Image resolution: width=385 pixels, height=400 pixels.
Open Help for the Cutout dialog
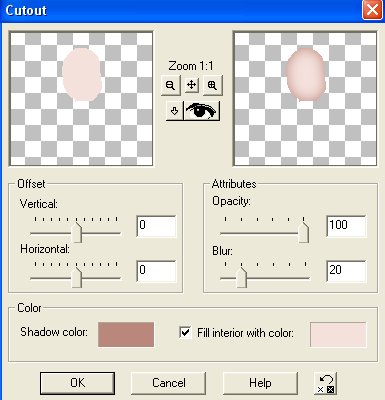coord(260,383)
